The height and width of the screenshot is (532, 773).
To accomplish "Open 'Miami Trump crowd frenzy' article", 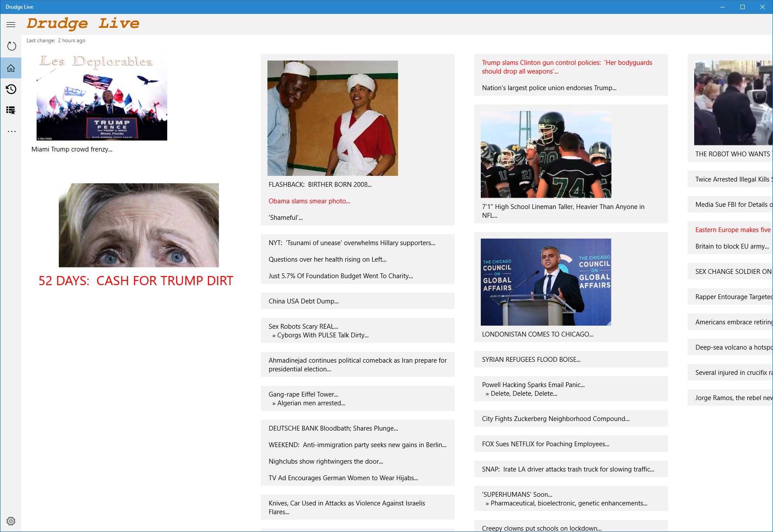I will coord(71,149).
